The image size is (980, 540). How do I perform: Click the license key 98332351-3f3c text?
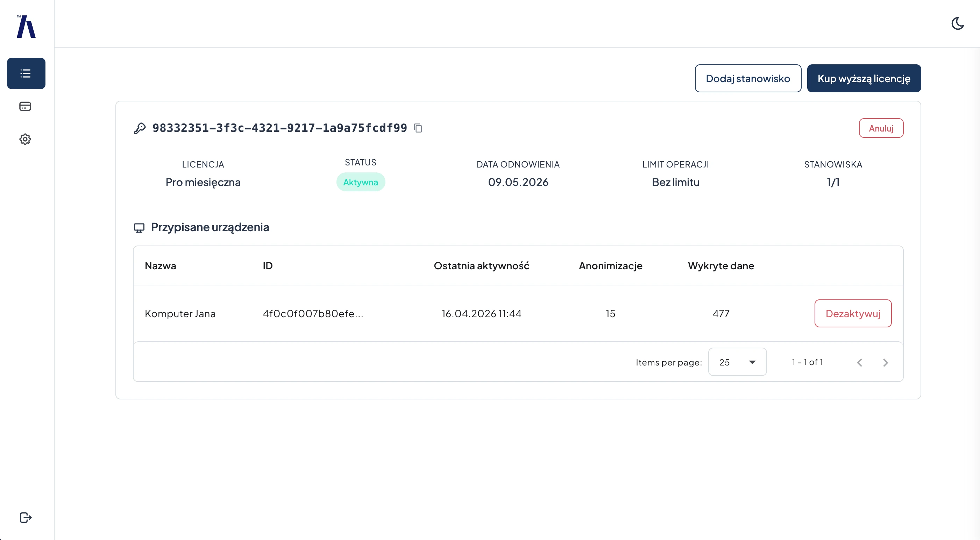click(x=279, y=128)
